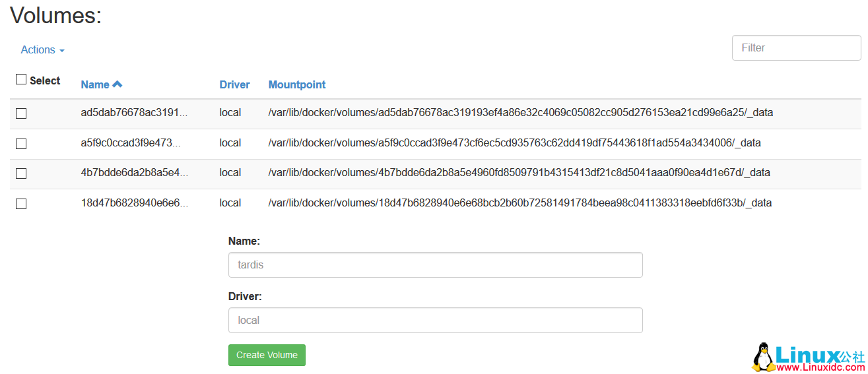Click the Driver input field with local placeholder
Viewport: 868px width, 374px height.
click(435, 321)
